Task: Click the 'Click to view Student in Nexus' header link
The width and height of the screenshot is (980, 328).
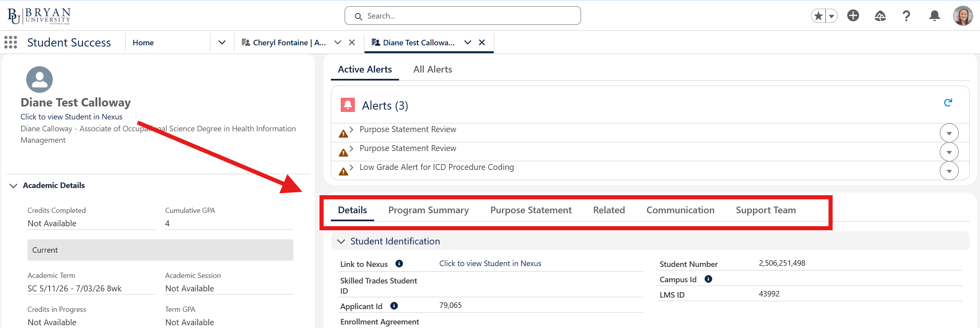Action: pyautogui.click(x=71, y=117)
